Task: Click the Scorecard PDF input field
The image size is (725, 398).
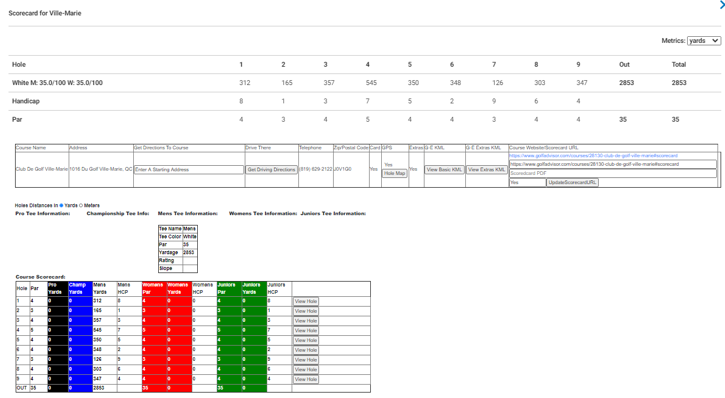Action: point(613,173)
